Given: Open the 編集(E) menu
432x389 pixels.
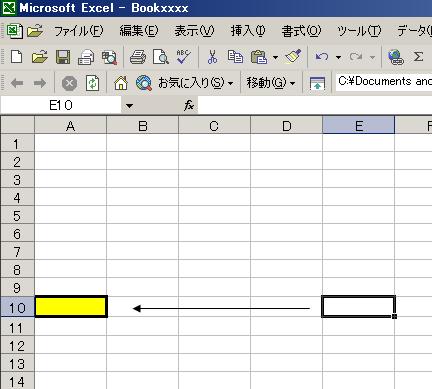Looking at the screenshot, I should (139, 31).
